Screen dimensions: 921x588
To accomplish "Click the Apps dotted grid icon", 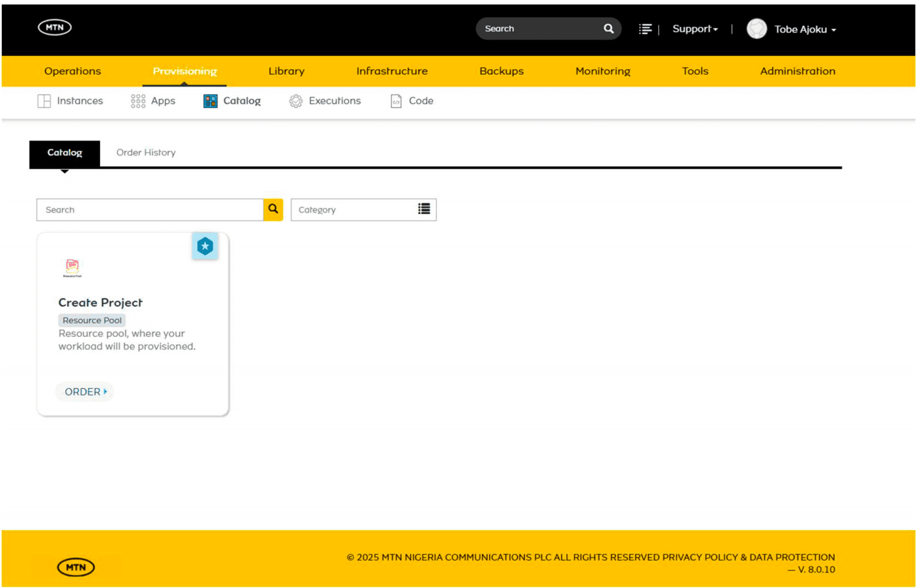I will click(x=138, y=101).
